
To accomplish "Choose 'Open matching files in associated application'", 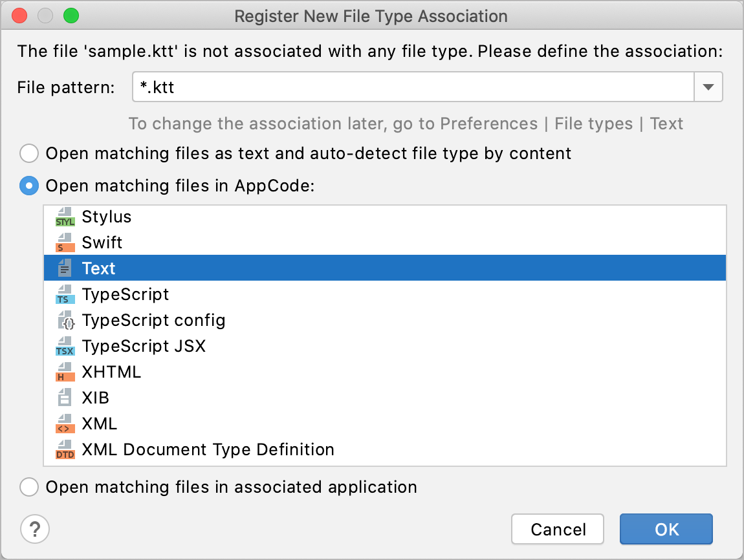I will click(x=29, y=487).
